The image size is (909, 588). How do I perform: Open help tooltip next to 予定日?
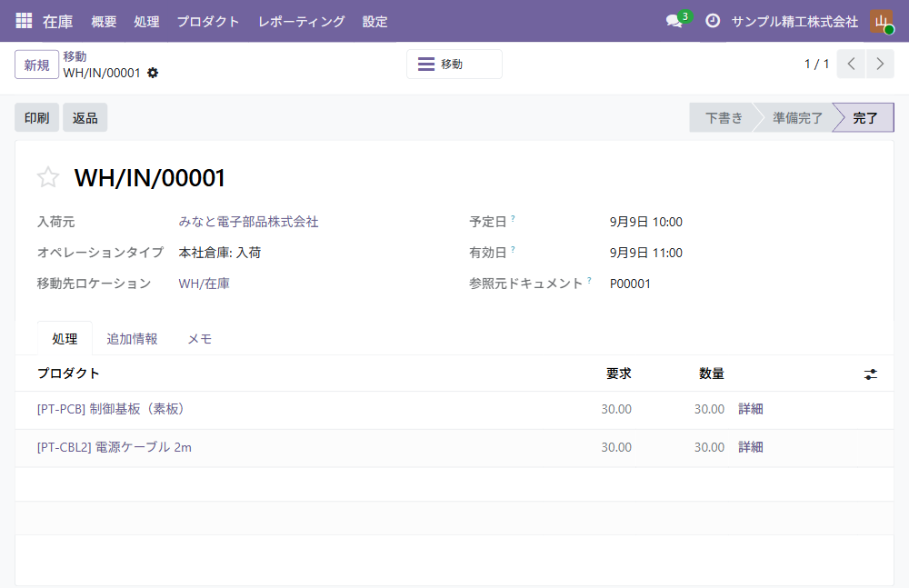(x=513, y=219)
